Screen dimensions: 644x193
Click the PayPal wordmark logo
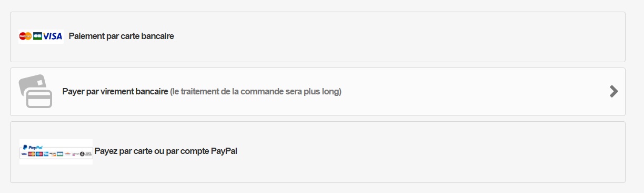click(x=33, y=147)
